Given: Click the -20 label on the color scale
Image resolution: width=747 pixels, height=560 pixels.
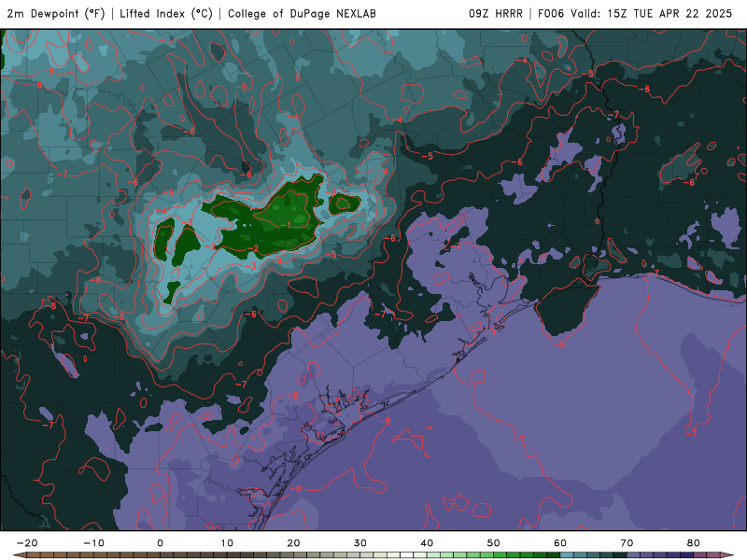Looking at the screenshot, I should click(x=27, y=543).
